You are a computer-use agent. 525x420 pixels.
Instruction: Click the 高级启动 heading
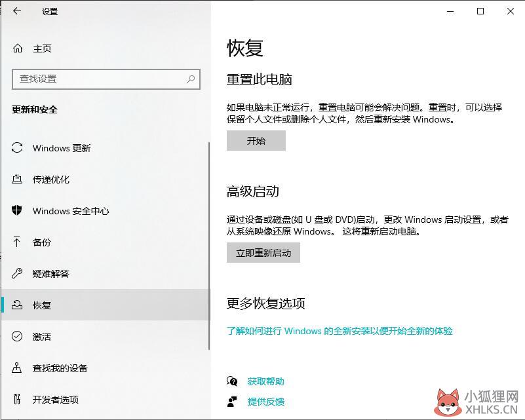pos(253,191)
